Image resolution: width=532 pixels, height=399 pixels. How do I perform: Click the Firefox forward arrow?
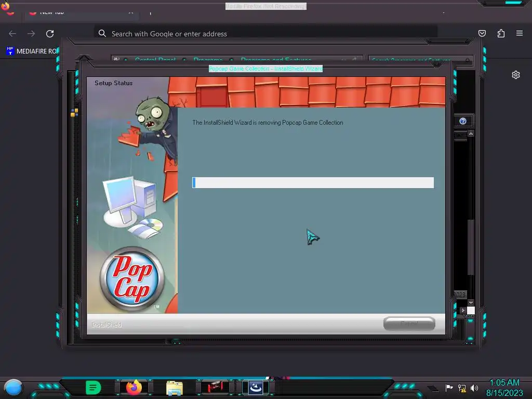pyautogui.click(x=31, y=34)
